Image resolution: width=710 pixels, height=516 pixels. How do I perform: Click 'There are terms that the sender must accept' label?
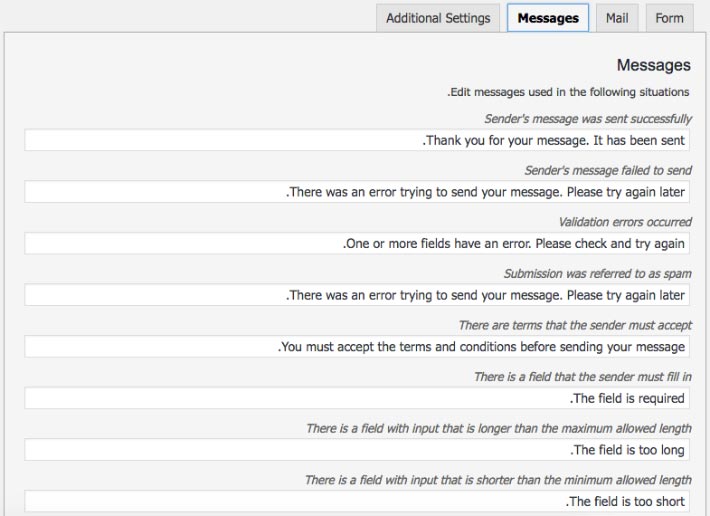click(575, 325)
